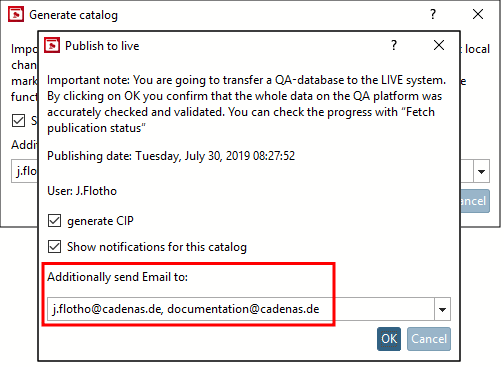Click the Publish to live dialog icon
Screen dimensions: 504x367
pyautogui.click(x=52, y=45)
